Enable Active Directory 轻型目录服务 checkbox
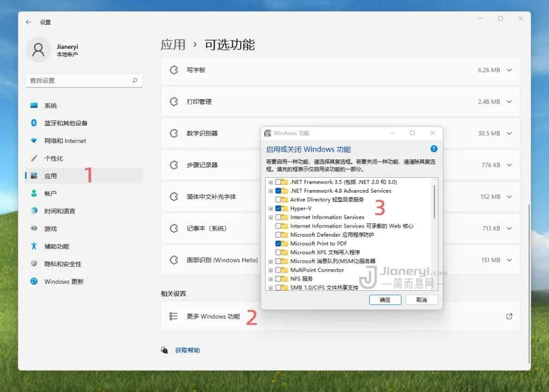 point(278,199)
